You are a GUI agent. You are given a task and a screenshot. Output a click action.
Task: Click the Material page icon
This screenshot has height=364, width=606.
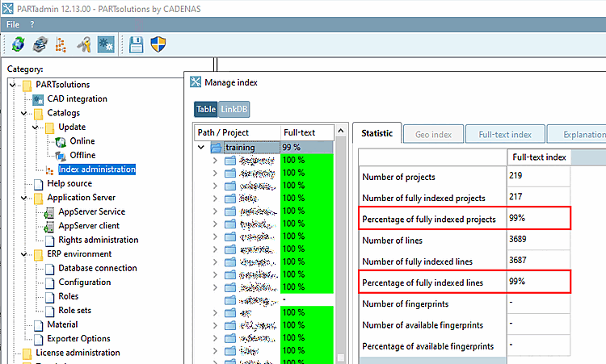[38, 326]
